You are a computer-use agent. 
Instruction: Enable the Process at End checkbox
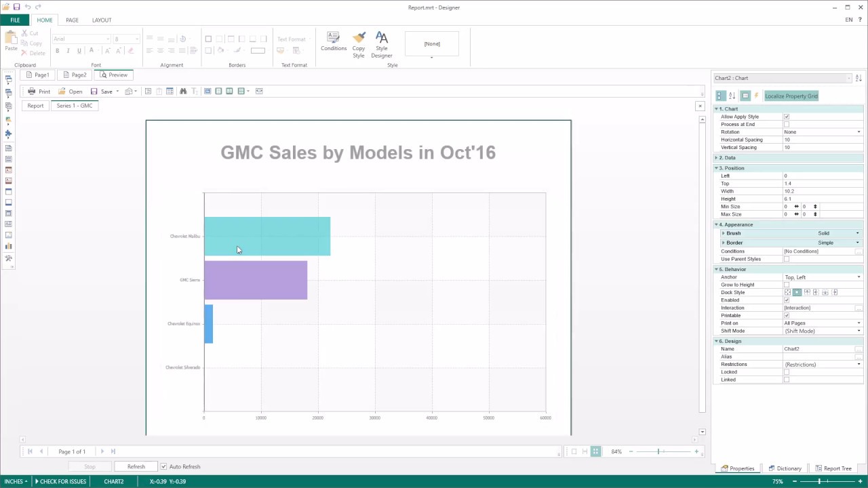point(787,125)
